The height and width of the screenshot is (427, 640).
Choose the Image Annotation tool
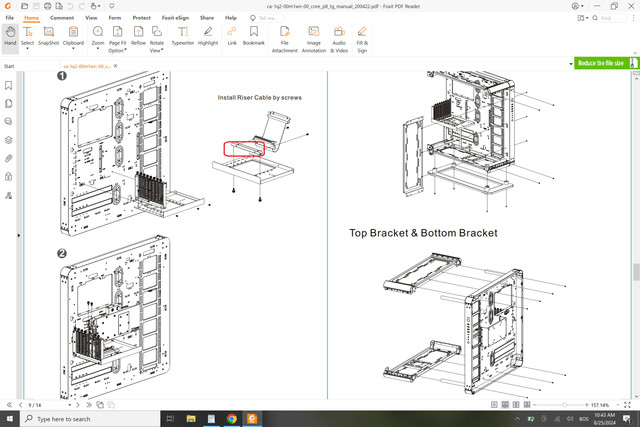[314, 39]
